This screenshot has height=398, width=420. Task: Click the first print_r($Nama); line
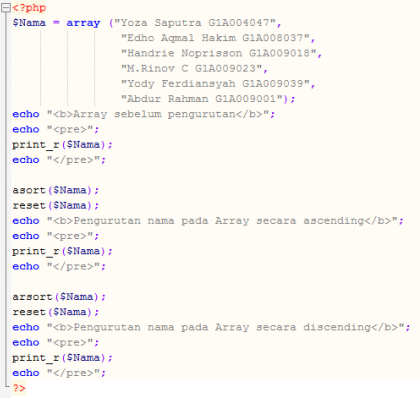pyautogui.click(x=62, y=145)
